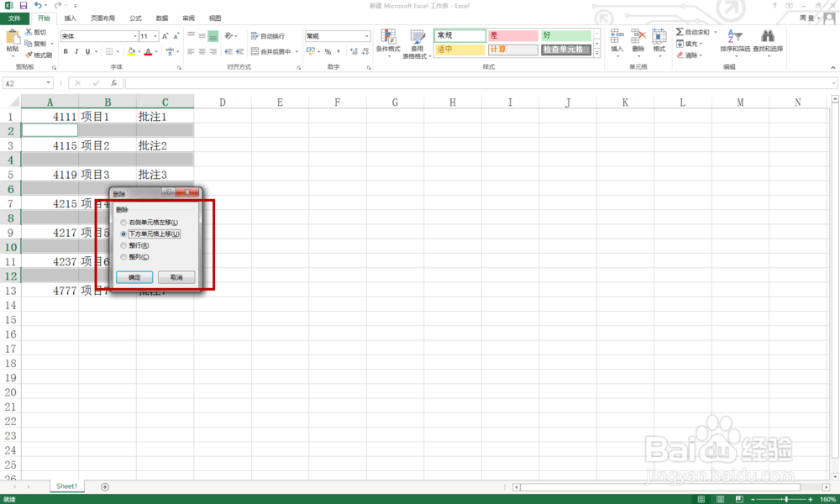Click the Font Color A icon
Image resolution: width=840 pixels, height=504 pixels.
click(149, 51)
